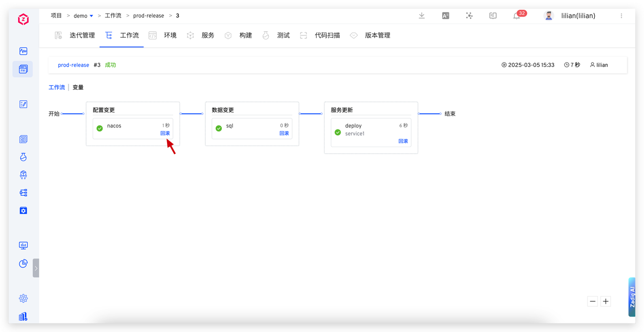Click 回滚 link on deploy job

[403, 141]
